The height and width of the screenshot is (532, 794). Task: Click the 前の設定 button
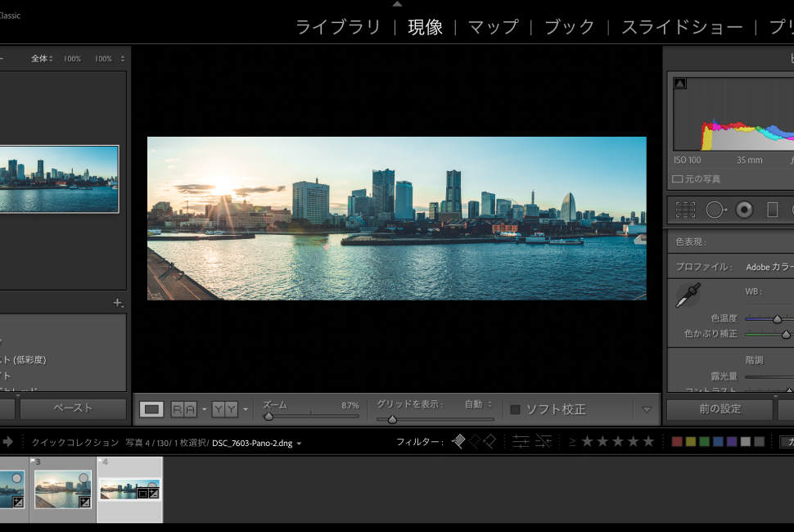(x=720, y=409)
